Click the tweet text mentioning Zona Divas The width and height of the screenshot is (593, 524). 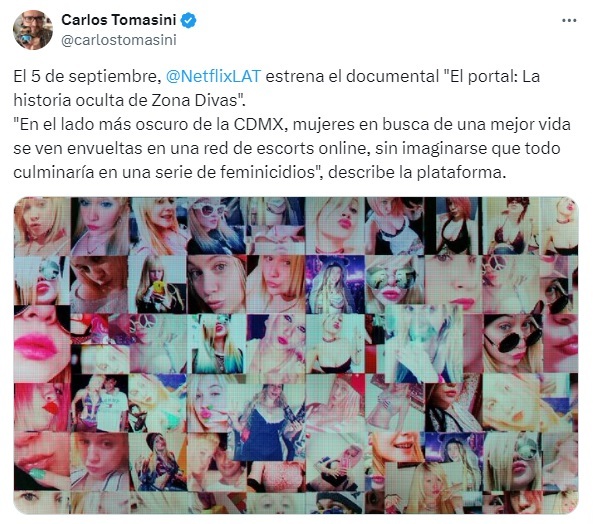tap(276, 88)
